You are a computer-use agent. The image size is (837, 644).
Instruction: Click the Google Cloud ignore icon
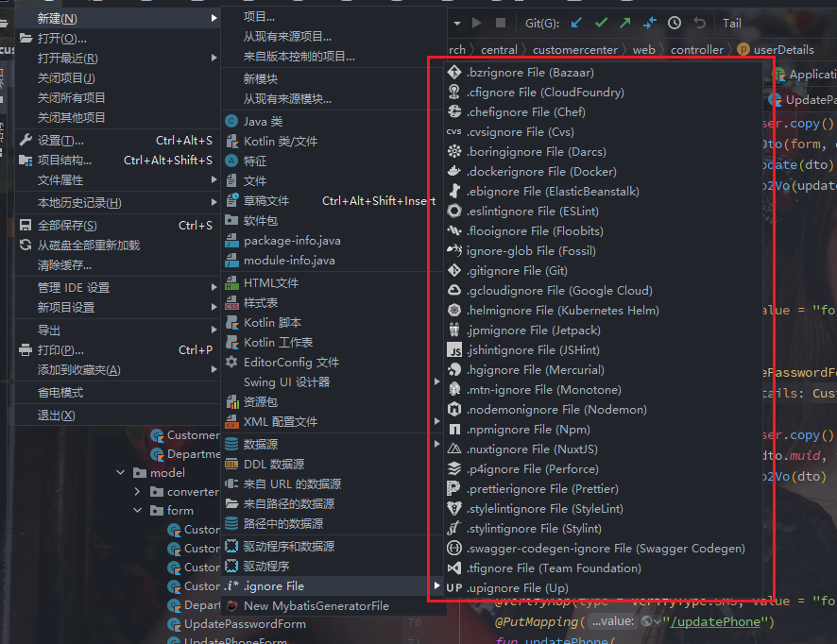454,290
